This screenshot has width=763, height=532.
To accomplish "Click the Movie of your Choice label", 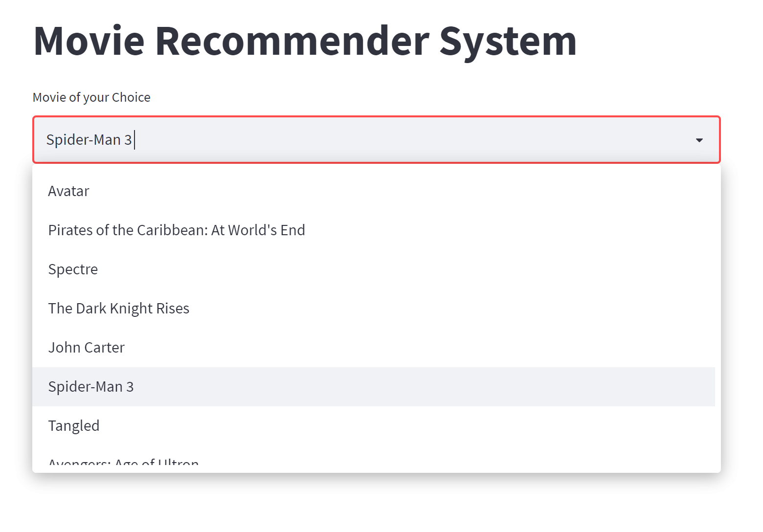I will pos(91,97).
